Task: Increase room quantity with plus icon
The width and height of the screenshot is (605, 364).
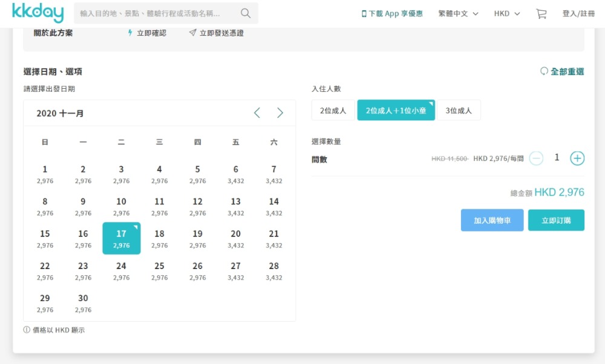Action: pyautogui.click(x=577, y=158)
